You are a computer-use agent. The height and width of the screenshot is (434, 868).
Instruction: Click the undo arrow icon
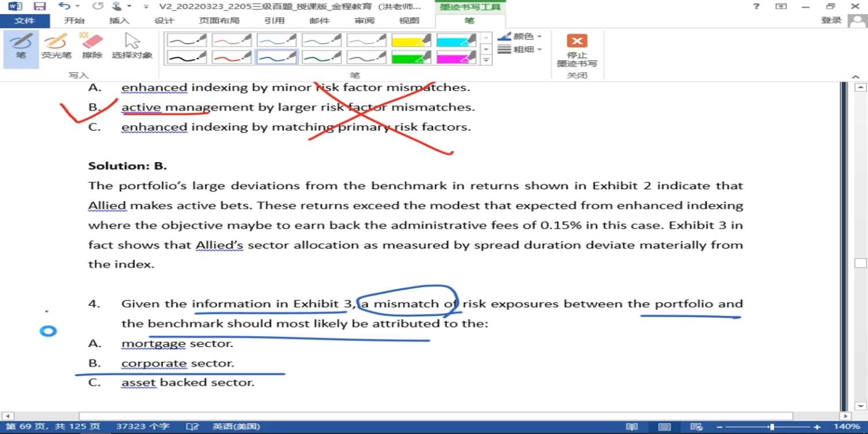64,6
